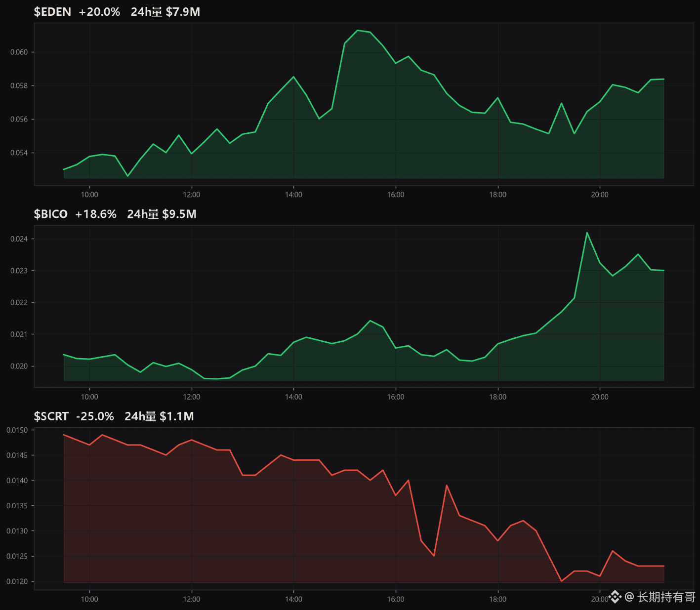Click the 20:00 time label under BICO chart
The width and height of the screenshot is (700, 610).
point(600,397)
